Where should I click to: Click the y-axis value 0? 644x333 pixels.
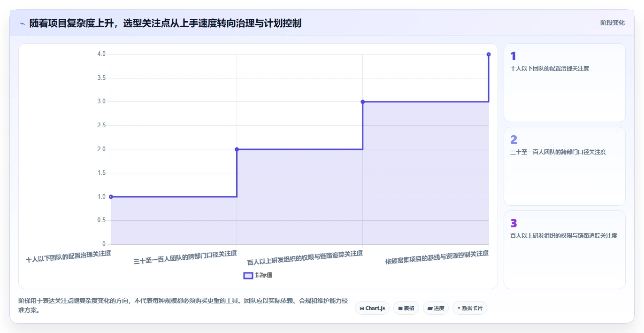[104, 244]
